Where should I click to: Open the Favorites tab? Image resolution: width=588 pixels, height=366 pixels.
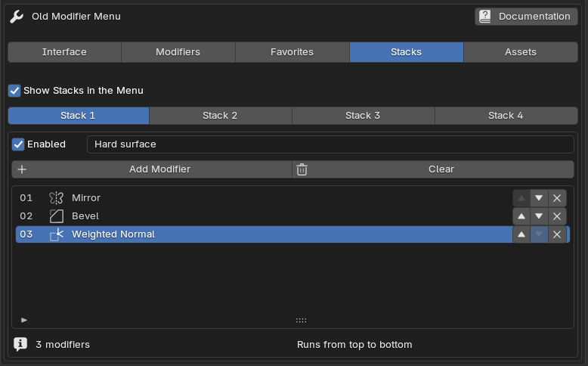click(292, 52)
